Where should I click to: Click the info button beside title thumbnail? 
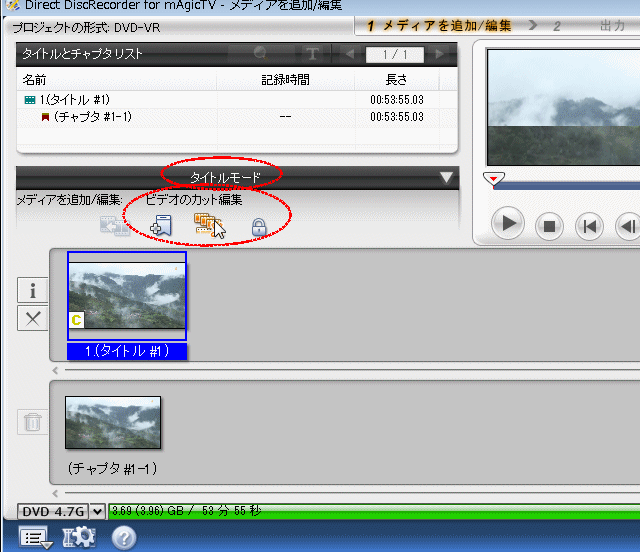pos(32,291)
